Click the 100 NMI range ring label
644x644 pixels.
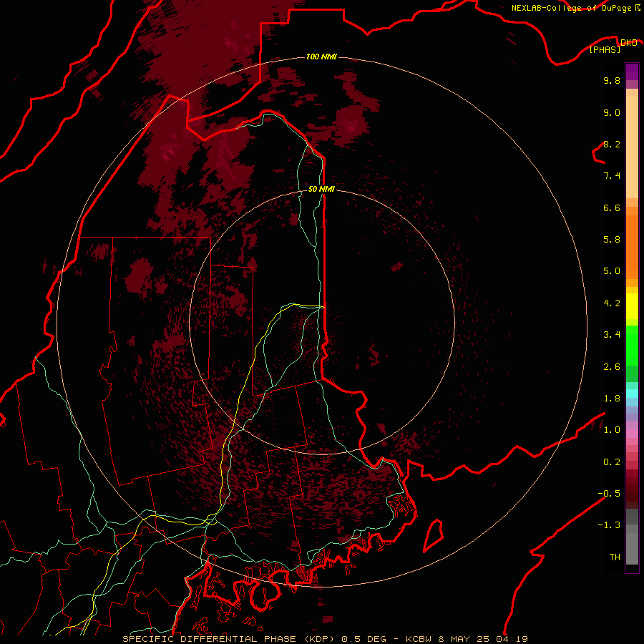point(321,57)
